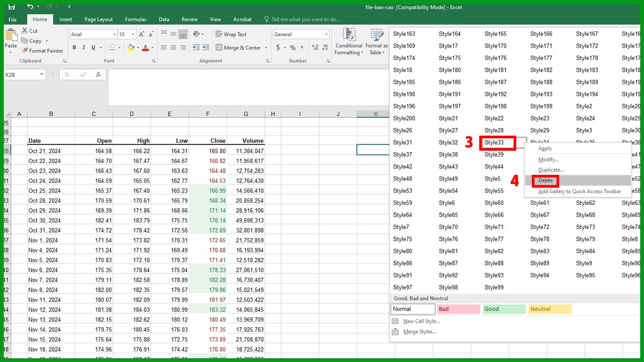This screenshot has width=644, height=362.
Task: Click the Increase Decimal icon
Action: pos(316,48)
